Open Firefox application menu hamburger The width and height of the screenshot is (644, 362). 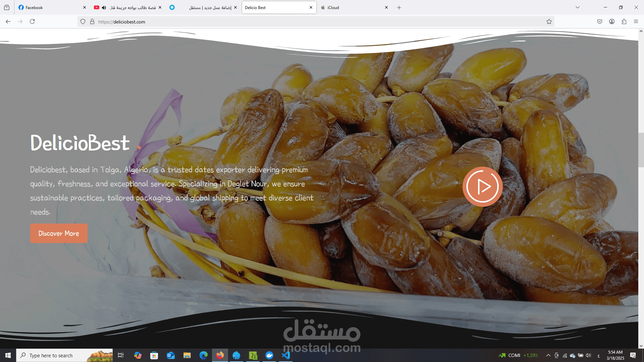(636, 22)
